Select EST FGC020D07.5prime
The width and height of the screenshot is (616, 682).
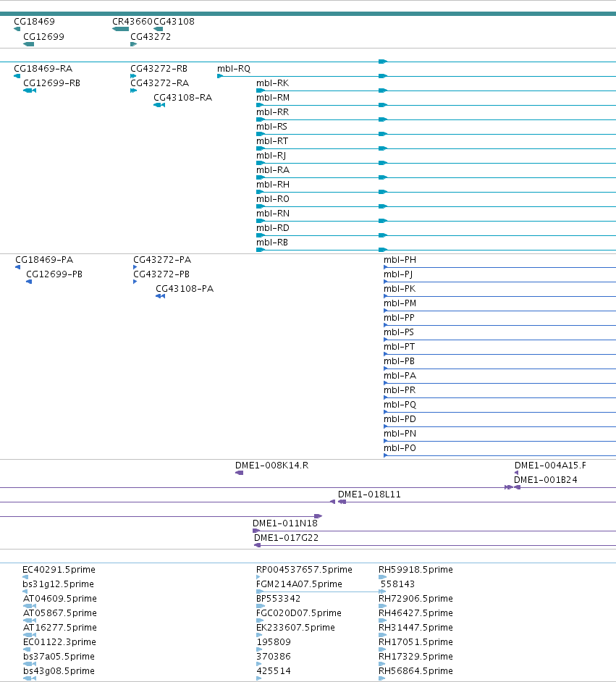click(299, 612)
